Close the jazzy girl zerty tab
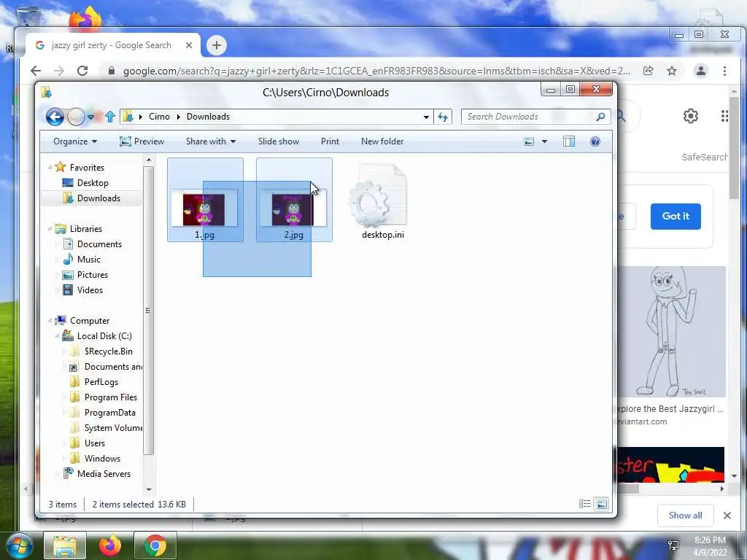The height and width of the screenshot is (560, 747). coord(189,45)
